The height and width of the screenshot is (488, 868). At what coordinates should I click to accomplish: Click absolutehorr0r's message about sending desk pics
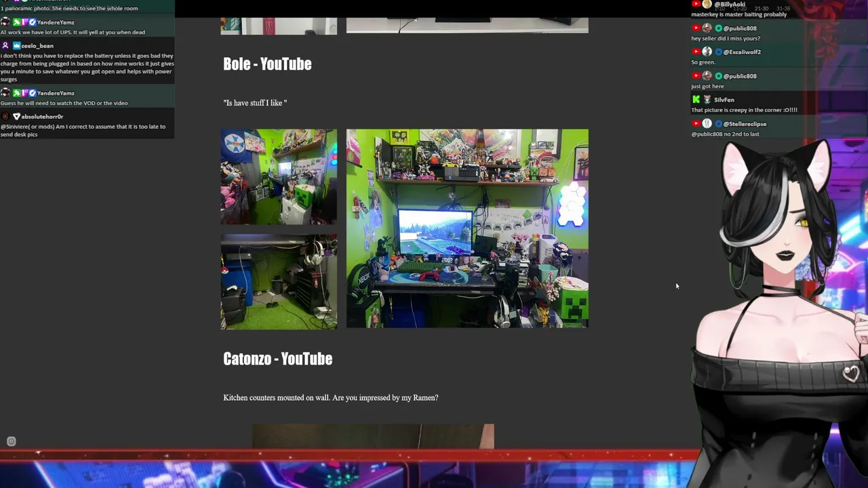(x=83, y=130)
